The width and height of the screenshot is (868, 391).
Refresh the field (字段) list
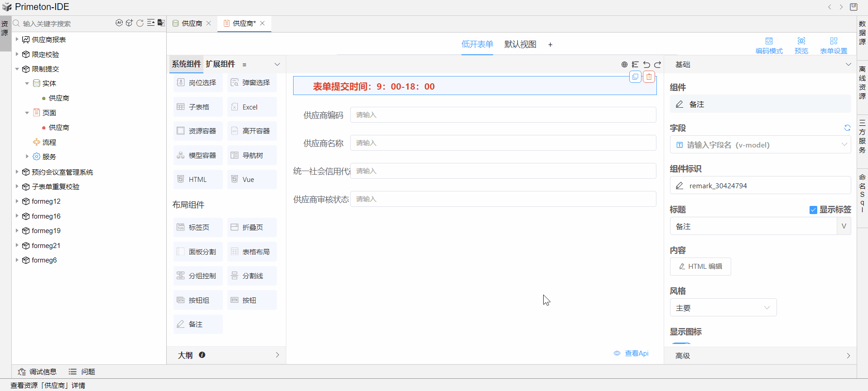coord(847,128)
